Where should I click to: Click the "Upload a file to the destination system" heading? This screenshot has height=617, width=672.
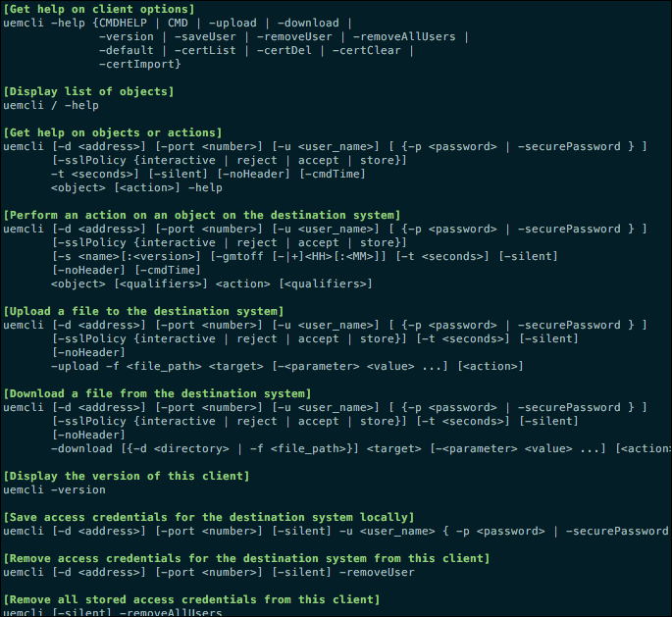click(x=143, y=311)
